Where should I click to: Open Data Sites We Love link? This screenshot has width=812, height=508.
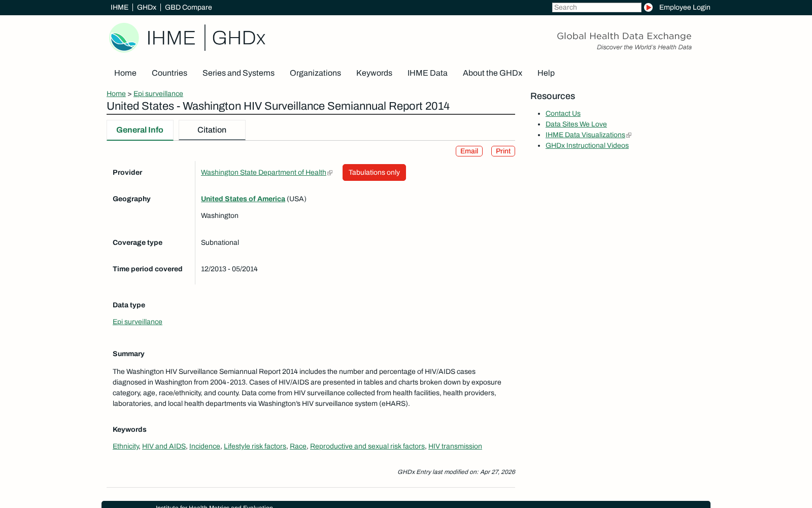click(576, 124)
